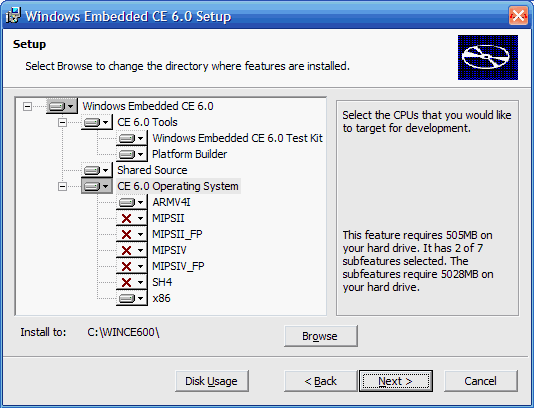The image size is (534, 408).
Task: Go to the next setup step
Action: 396,381
